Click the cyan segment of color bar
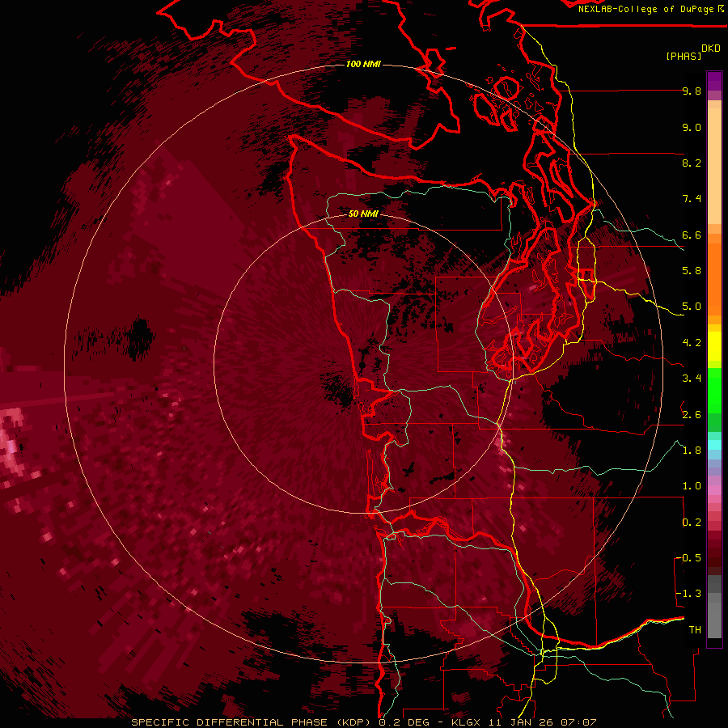Viewport: 728px width, 728px height. tap(714, 445)
